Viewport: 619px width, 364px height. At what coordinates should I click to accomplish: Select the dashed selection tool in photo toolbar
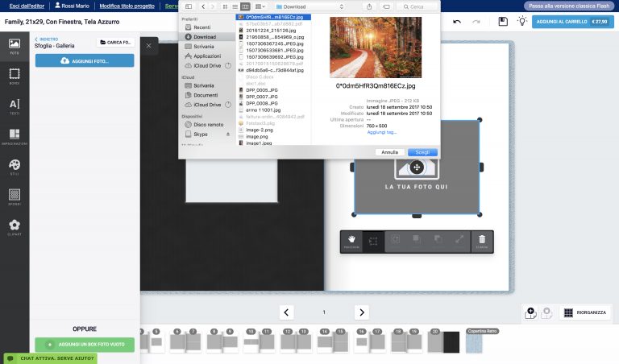[373, 242]
